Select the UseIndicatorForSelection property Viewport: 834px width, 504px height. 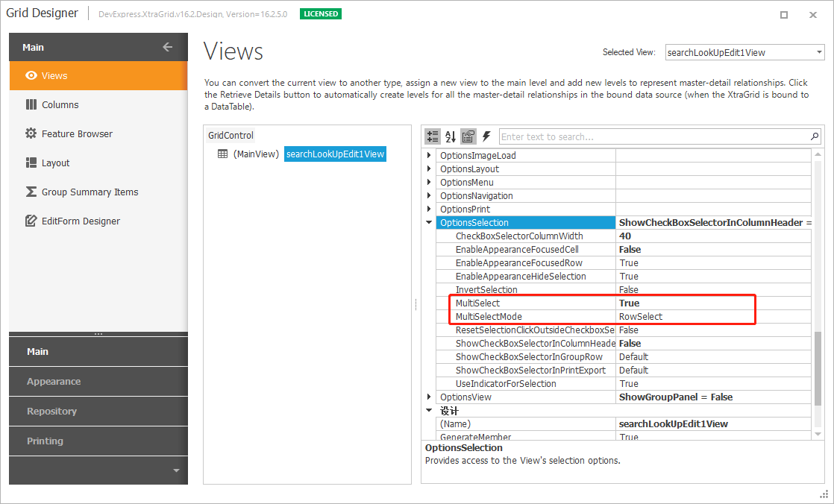624,384
